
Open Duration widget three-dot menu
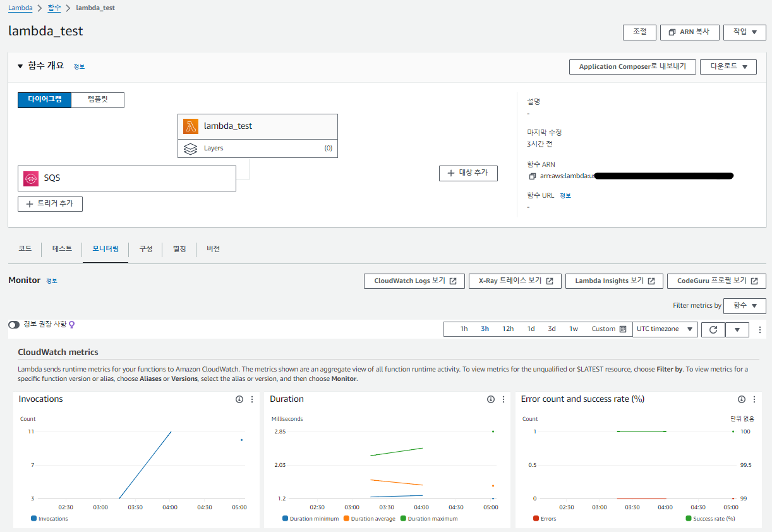coord(504,399)
